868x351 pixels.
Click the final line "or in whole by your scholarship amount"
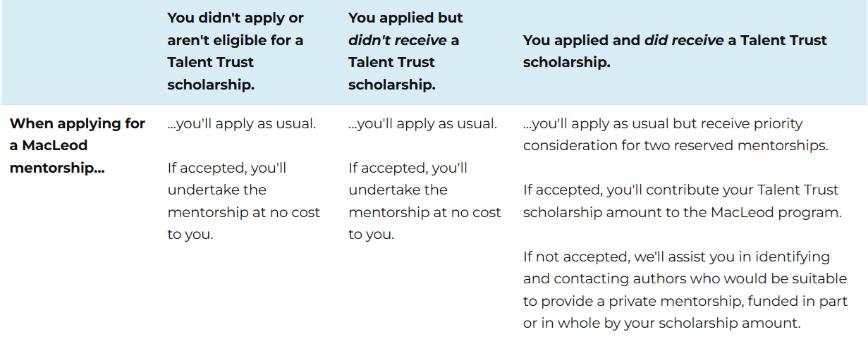[x=662, y=324]
